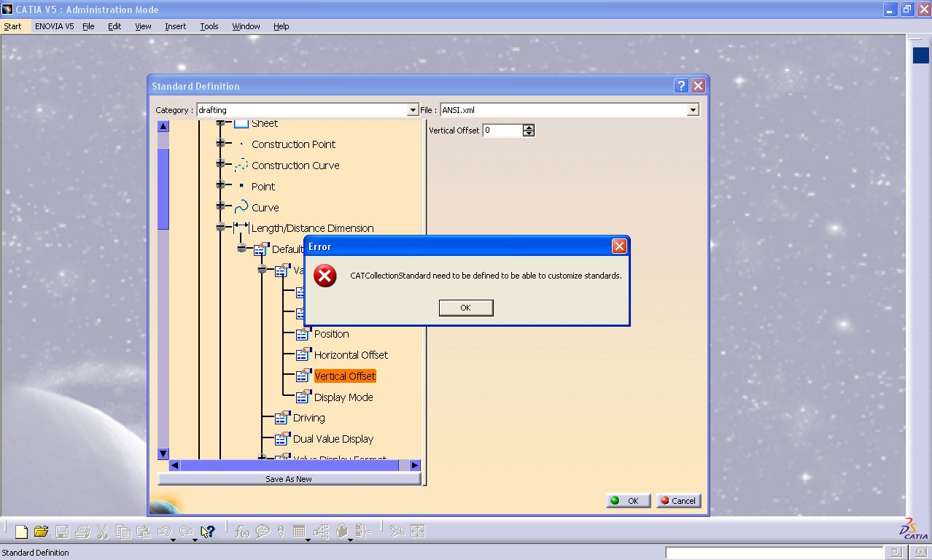The image size is (932, 560).
Task: Open the Category dropdown arrow
Action: 413,110
